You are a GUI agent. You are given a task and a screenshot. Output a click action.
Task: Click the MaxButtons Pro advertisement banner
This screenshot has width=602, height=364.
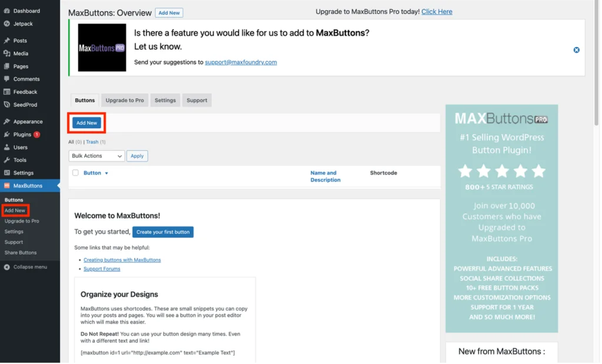point(501,219)
